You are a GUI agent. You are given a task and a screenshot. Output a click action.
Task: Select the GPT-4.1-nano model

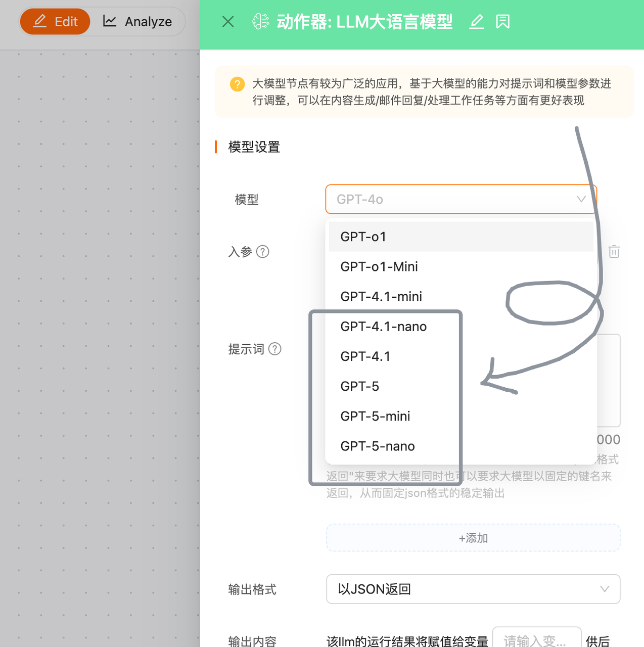(461, 327)
